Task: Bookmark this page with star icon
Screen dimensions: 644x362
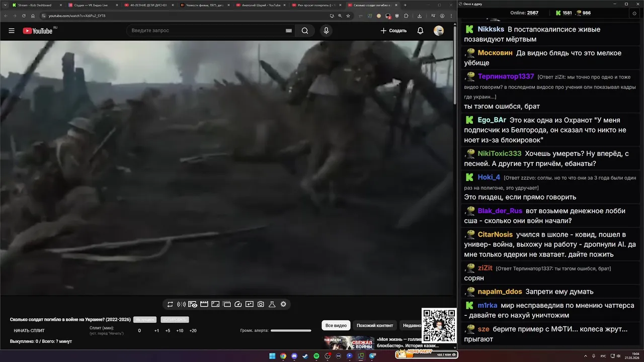Action: coord(348,16)
